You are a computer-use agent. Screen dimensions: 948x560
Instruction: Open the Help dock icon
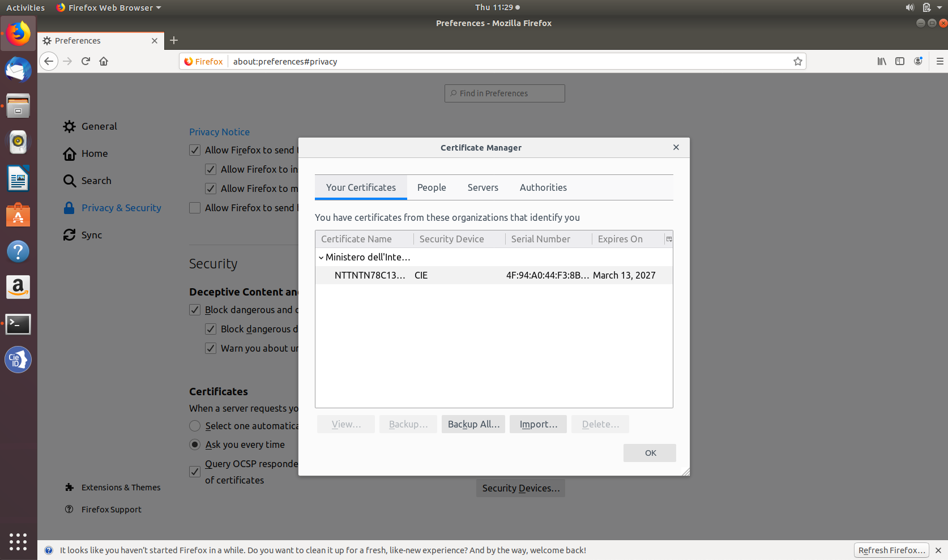click(18, 251)
